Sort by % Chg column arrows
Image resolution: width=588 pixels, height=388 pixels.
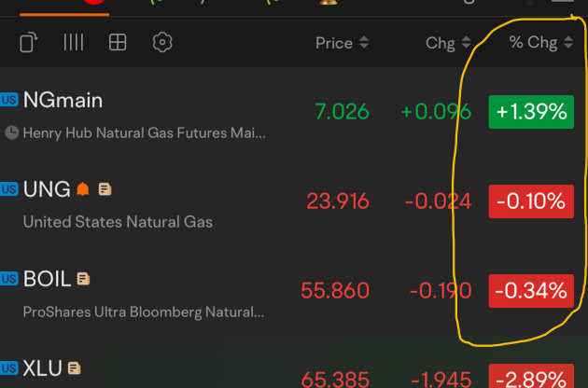[x=568, y=42]
